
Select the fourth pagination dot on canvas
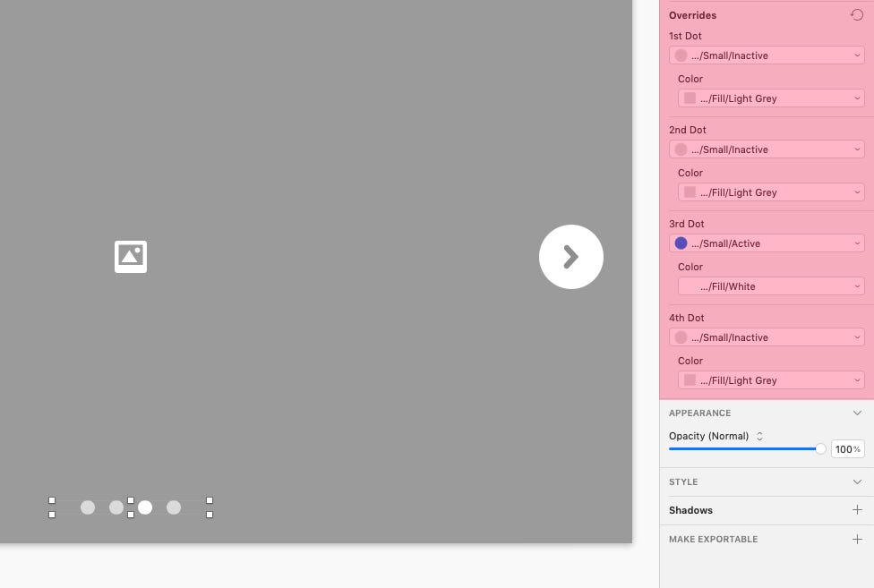pos(174,507)
